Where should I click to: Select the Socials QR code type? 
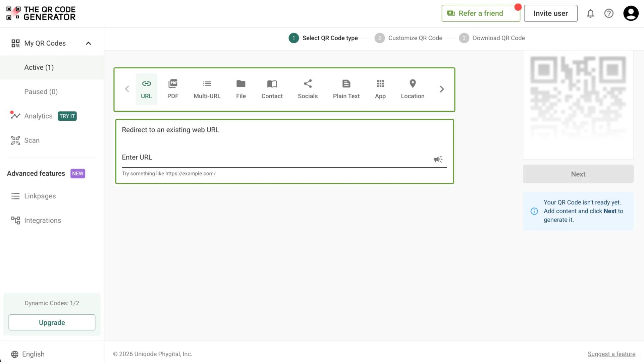[308, 89]
